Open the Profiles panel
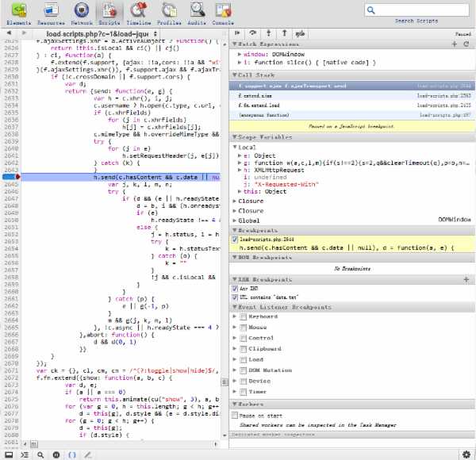476x460 pixels. pyautogui.click(x=169, y=13)
